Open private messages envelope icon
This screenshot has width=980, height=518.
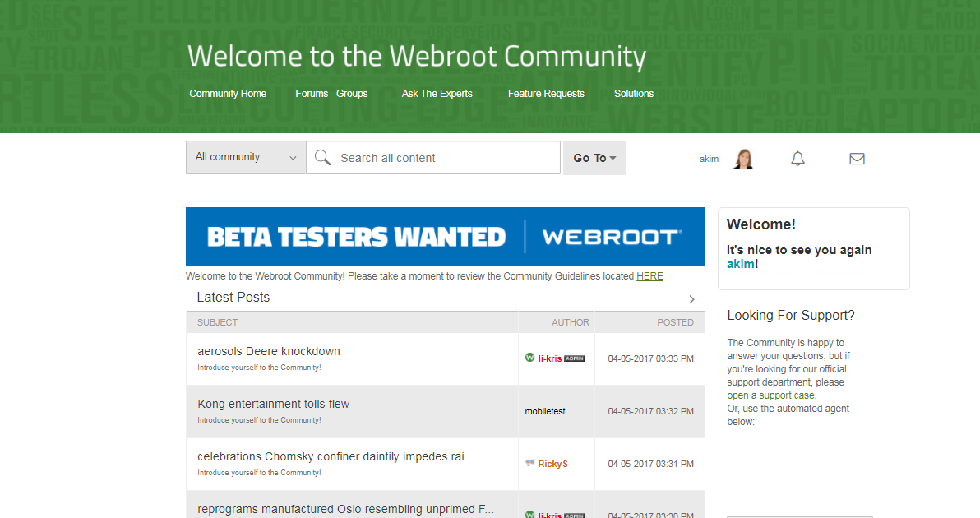point(857,159)
